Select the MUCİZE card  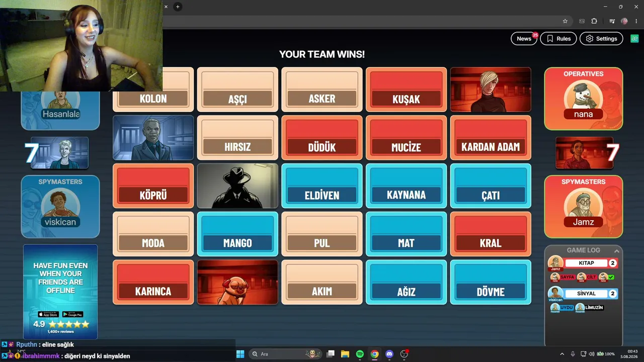point(406,138)
